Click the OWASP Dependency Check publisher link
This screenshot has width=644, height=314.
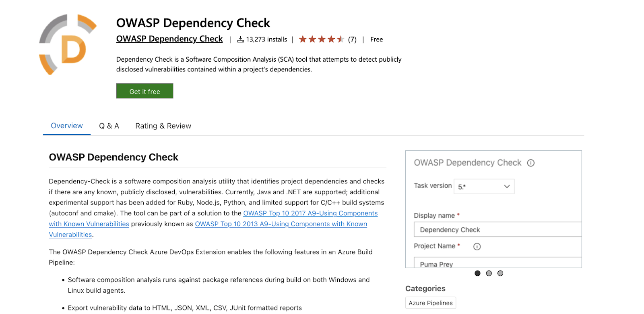169,39
